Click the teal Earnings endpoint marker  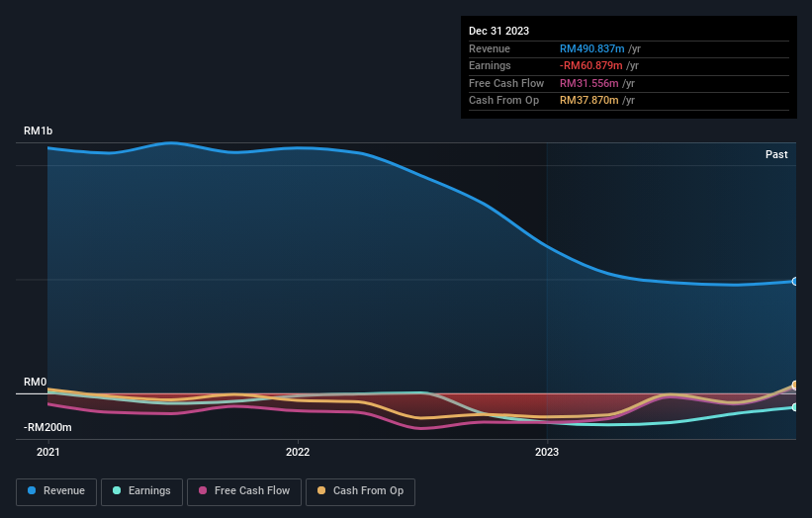[795, 407]
